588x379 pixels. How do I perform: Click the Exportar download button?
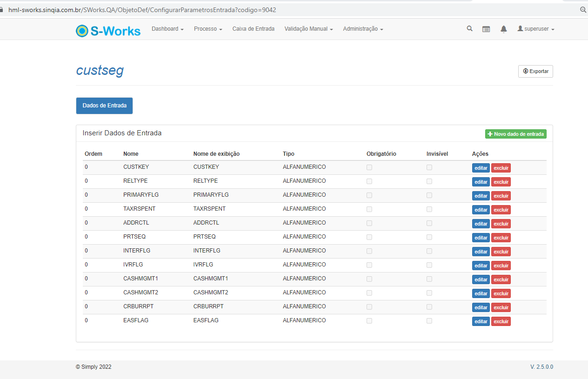point(535,72)
